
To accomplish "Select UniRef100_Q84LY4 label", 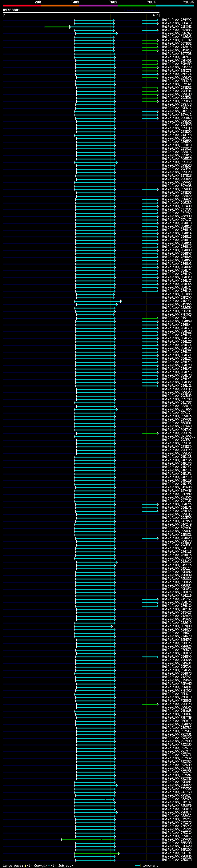I will 177,270.
